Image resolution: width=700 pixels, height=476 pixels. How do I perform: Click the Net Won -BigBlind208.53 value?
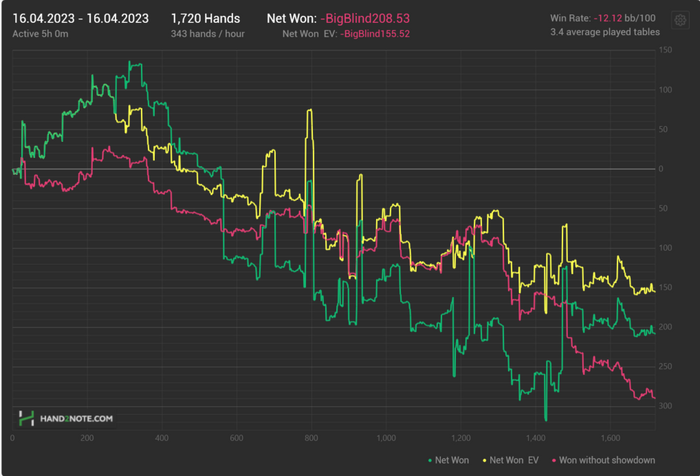[338, 19]
